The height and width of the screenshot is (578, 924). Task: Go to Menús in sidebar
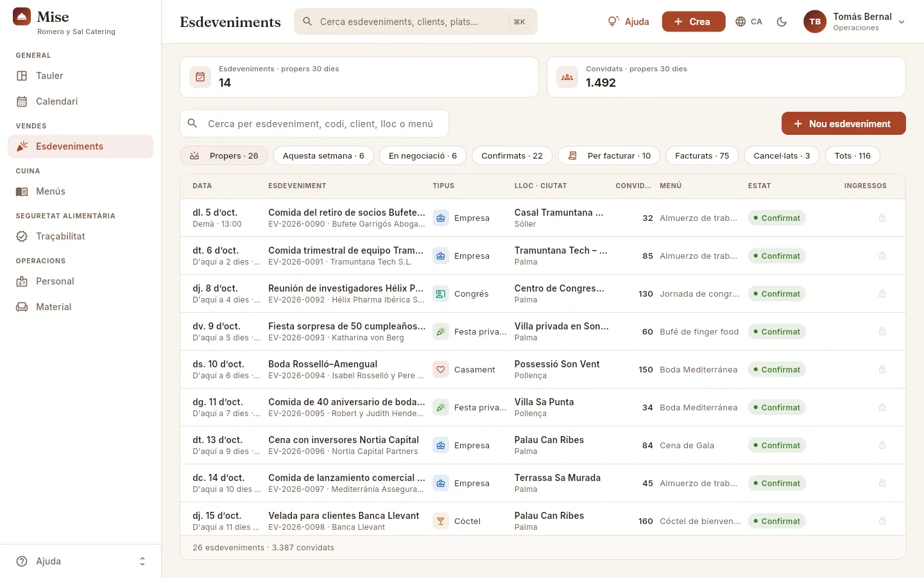point(80,191)
